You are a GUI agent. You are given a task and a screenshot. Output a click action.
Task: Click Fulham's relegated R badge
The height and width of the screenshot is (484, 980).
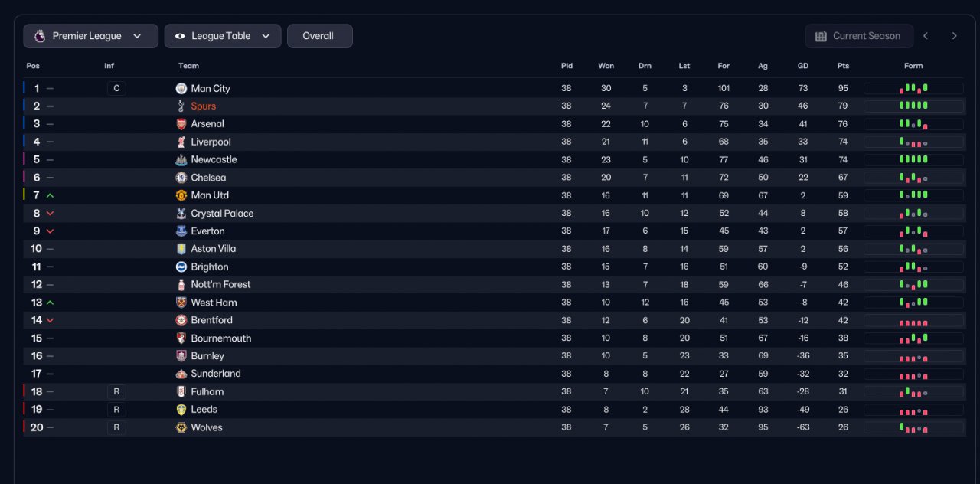click(x=116, y=391)
